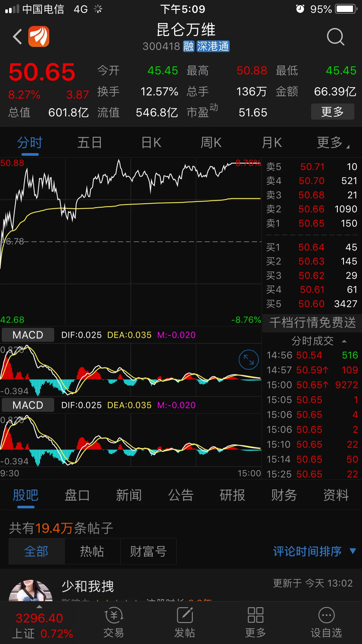Tap 市盈 ratio value 51.65
The width and height of the screenshot is (362, 644).
coord(253,113)
